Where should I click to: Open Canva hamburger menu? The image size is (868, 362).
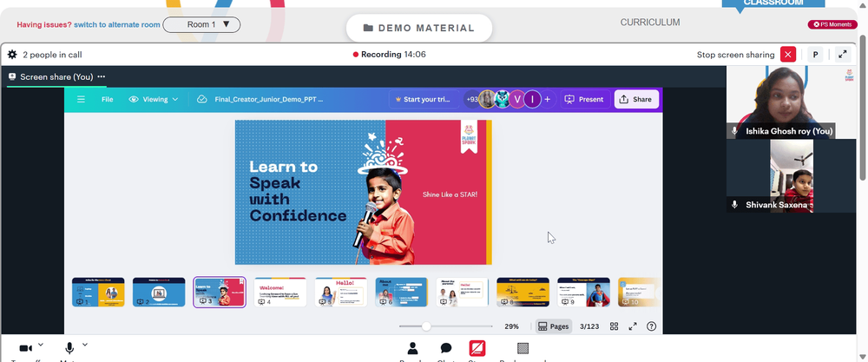pos(81,99)
